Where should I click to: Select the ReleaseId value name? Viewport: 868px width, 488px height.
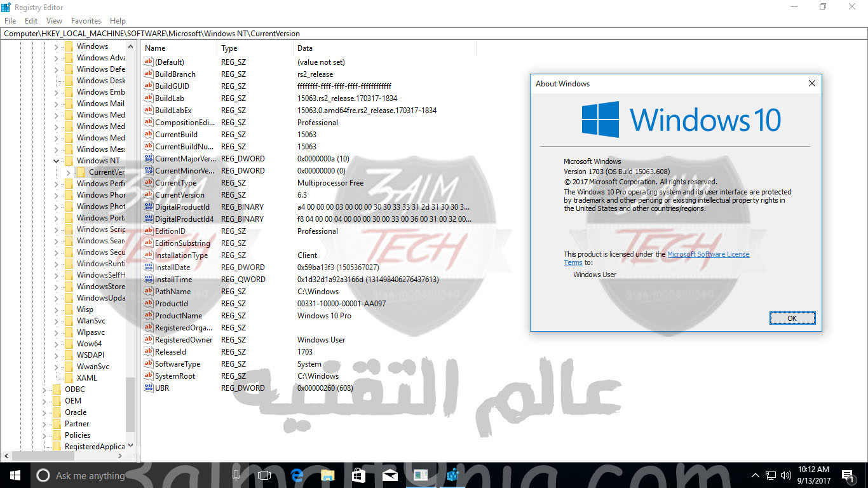170,352
